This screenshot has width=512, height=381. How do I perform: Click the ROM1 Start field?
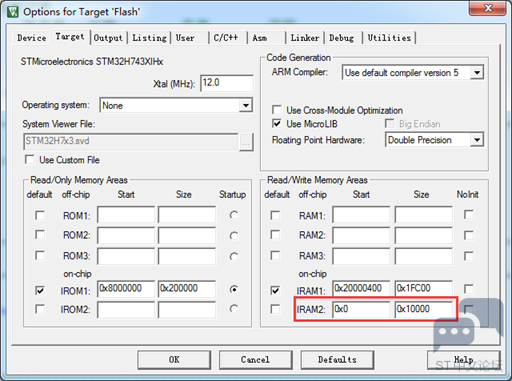126,215
